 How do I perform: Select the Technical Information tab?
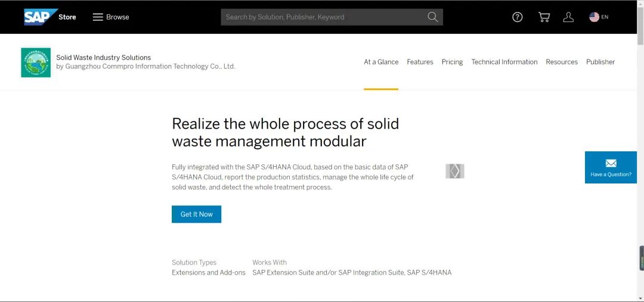pos(504,62)
